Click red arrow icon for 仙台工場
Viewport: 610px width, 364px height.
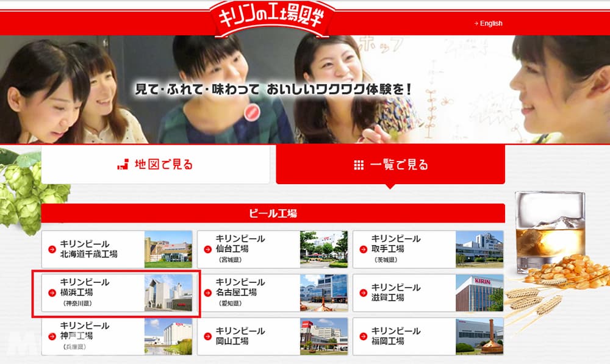tap(208, 249)
